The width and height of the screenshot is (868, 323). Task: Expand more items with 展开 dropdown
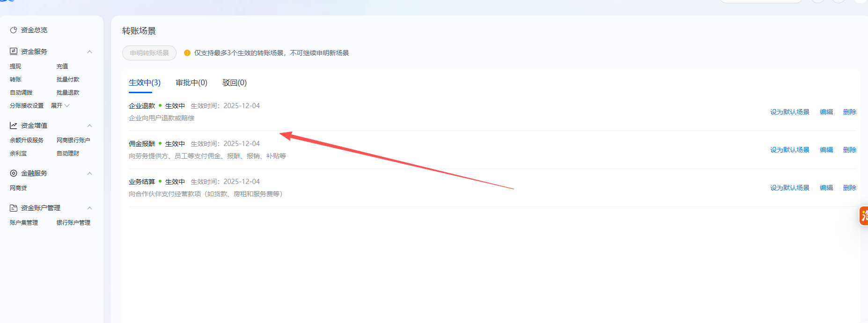60,106
